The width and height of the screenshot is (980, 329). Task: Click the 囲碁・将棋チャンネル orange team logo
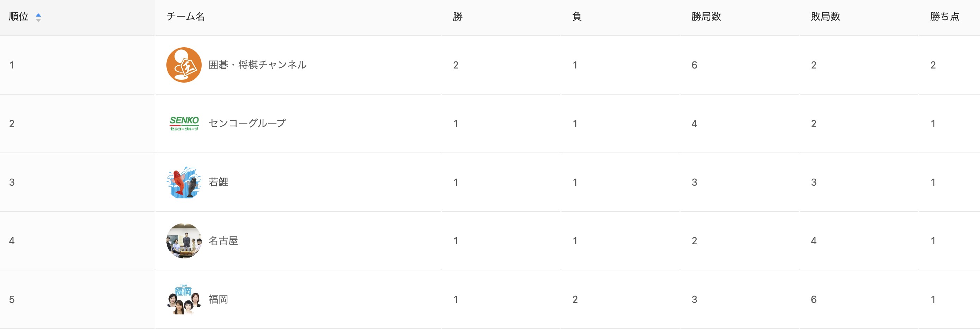(184, 65)
